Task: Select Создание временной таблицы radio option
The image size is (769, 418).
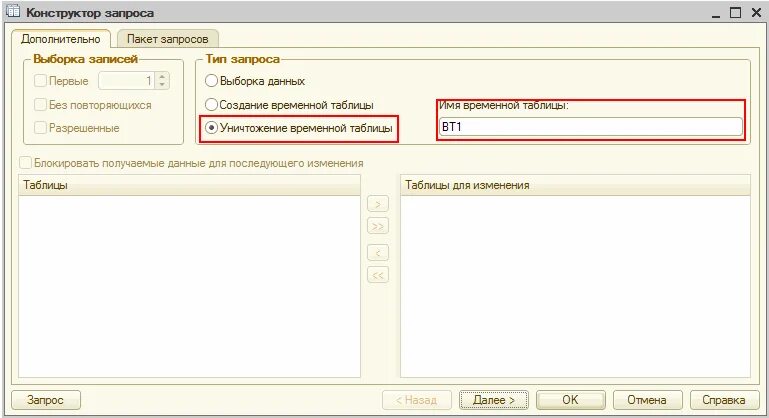Action: pos(211,104)
